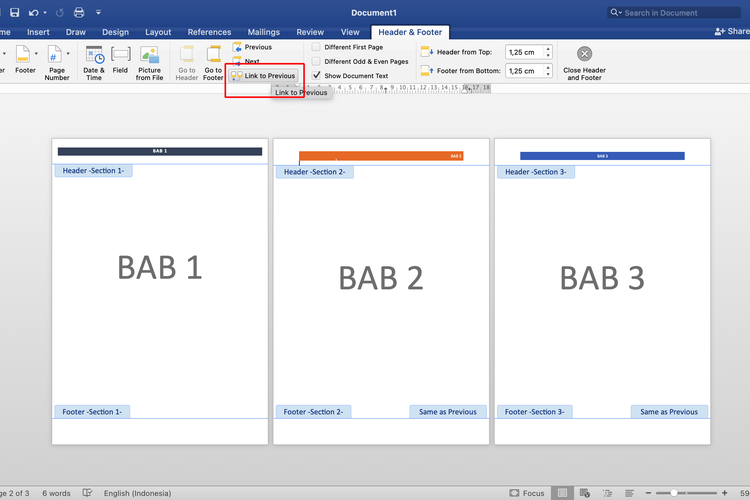The image size is (750, 500).
Task: Enable Different Odd & Even Pages checkbox
Action: coord(316,61)
